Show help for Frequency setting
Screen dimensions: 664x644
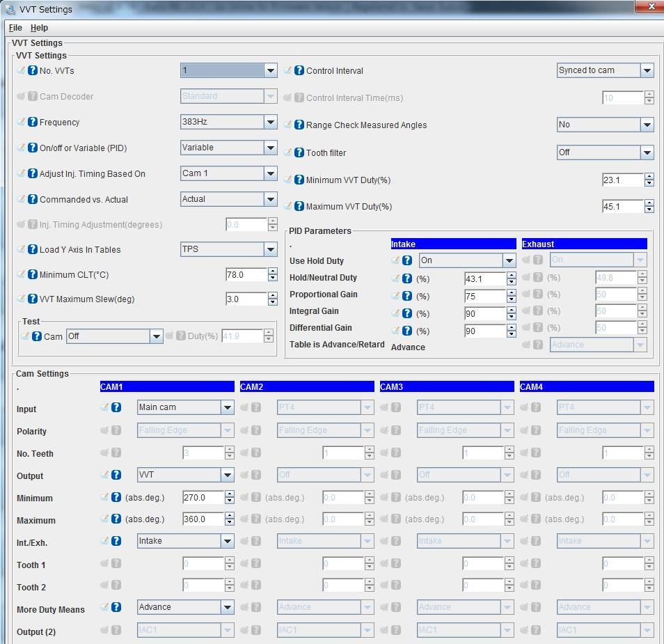(33, 122)
